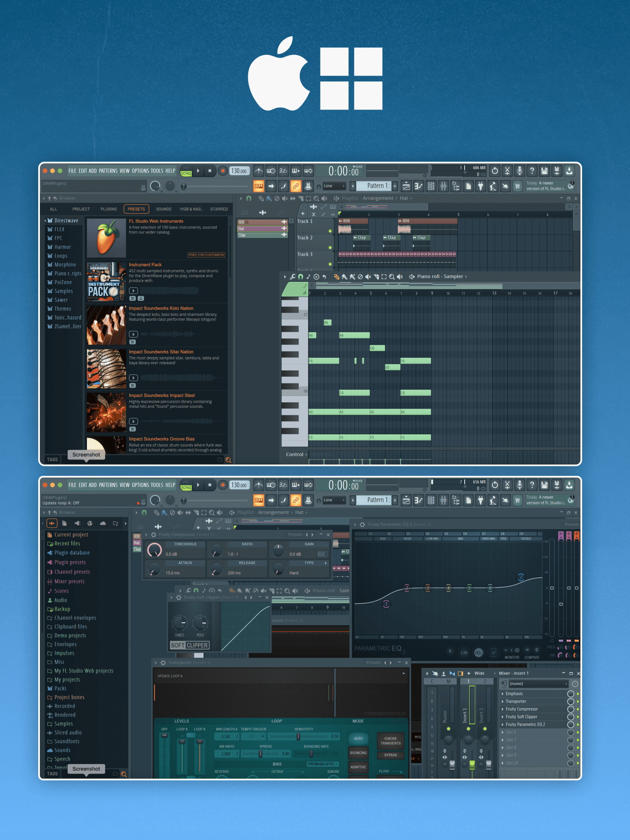
Task: Toggle mute LED on the Master mixer track
Action: [x=449, y=729]
